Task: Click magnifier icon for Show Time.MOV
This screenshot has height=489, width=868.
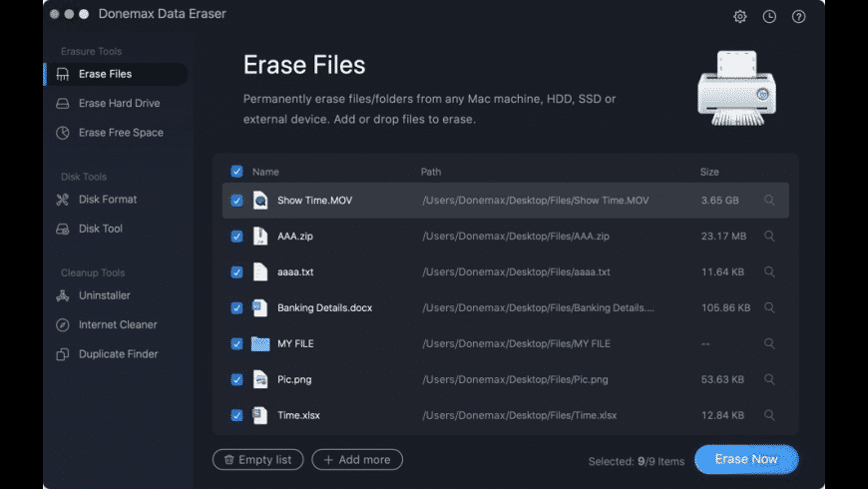Action: pyautogui.click(x=769, y=200)
